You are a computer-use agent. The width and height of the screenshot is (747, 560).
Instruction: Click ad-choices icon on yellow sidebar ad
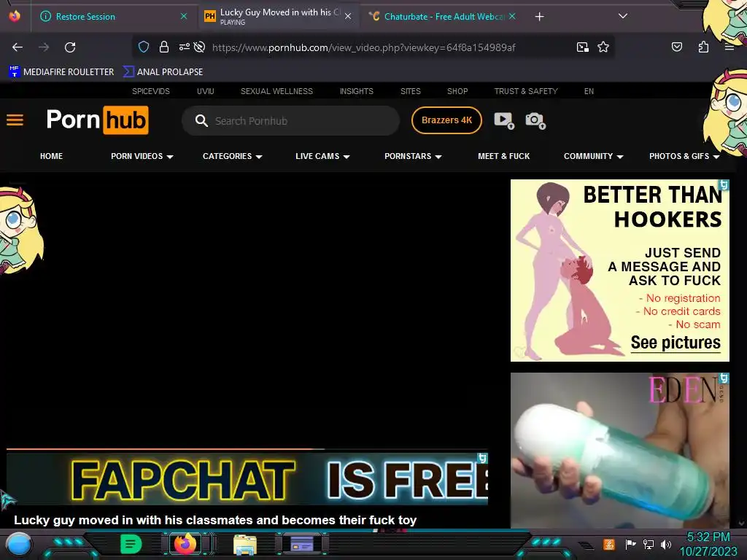click(x=724, y=184)
